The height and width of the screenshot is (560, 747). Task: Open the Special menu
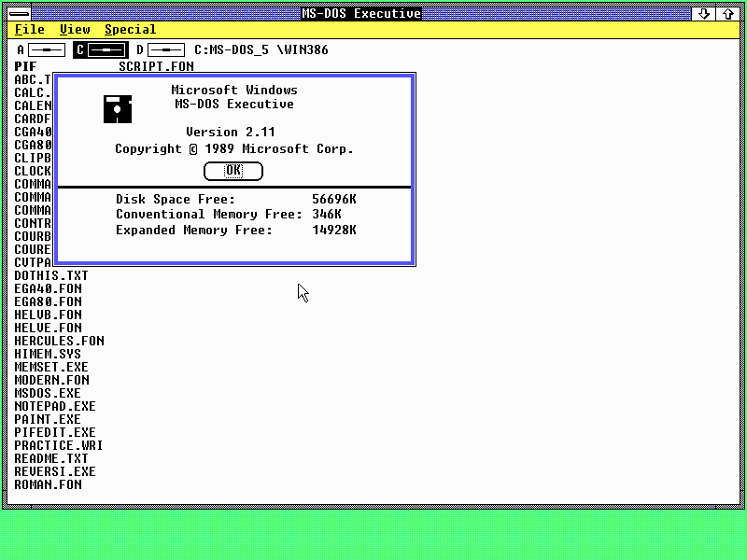tap(131, 30)
